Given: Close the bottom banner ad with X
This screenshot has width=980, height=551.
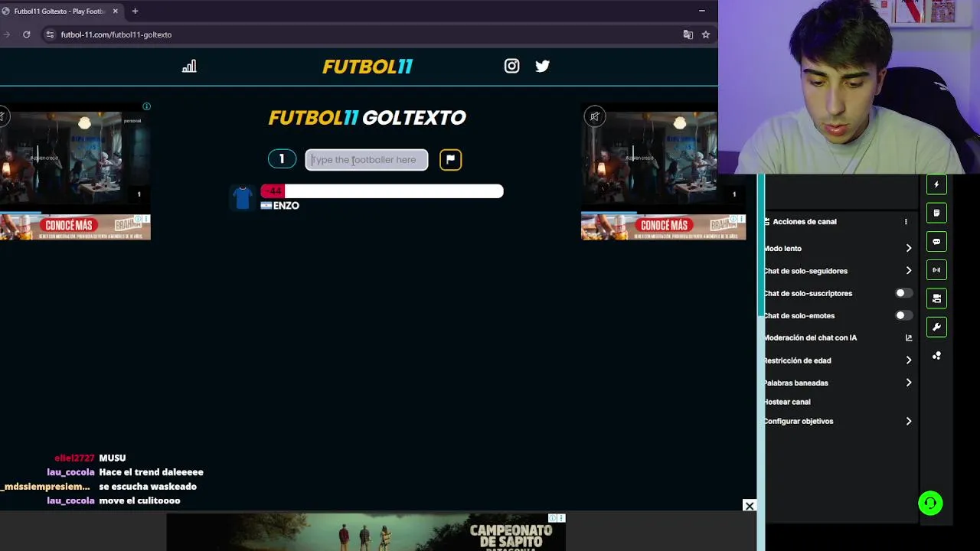Looking at the screenshot, I should click(x=750, y=506).
